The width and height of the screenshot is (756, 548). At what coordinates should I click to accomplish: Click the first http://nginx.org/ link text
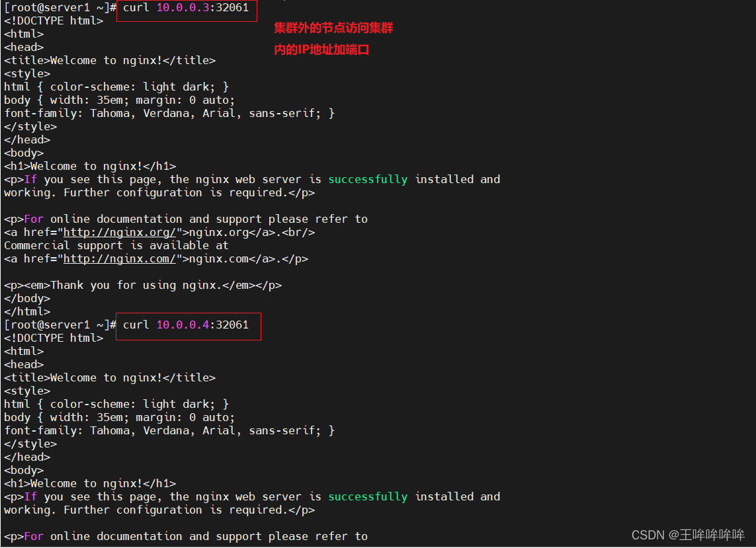pos(120,232)
